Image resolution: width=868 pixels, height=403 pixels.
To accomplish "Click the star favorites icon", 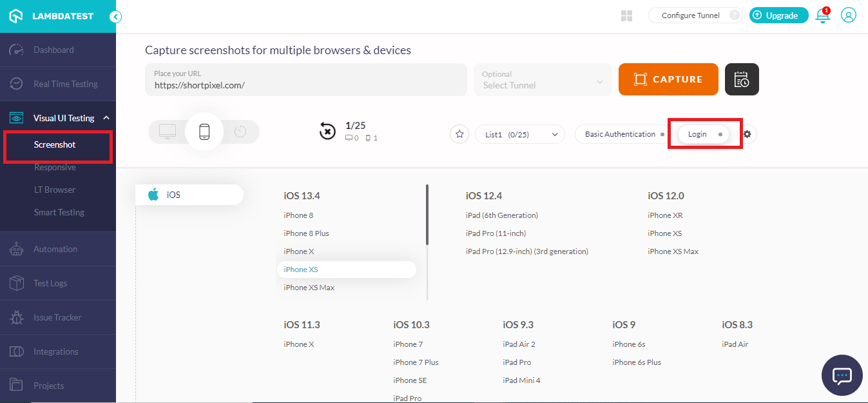I will (459, 133).
